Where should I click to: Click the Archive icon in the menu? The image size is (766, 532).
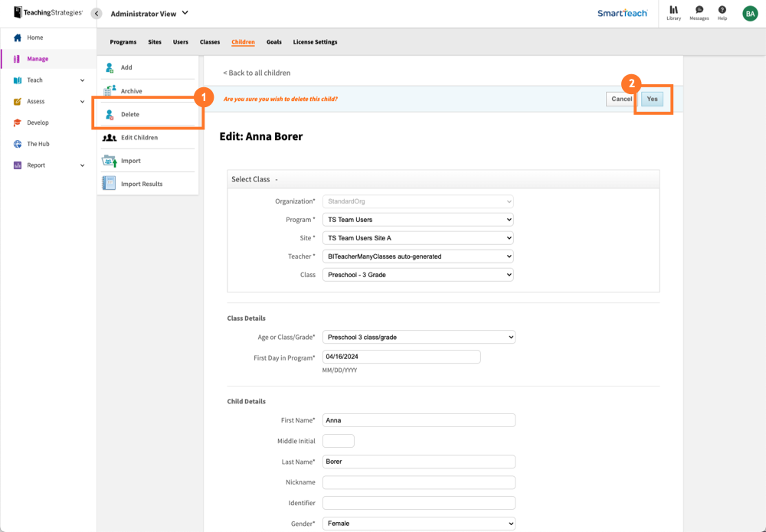(x=108, y=90)
